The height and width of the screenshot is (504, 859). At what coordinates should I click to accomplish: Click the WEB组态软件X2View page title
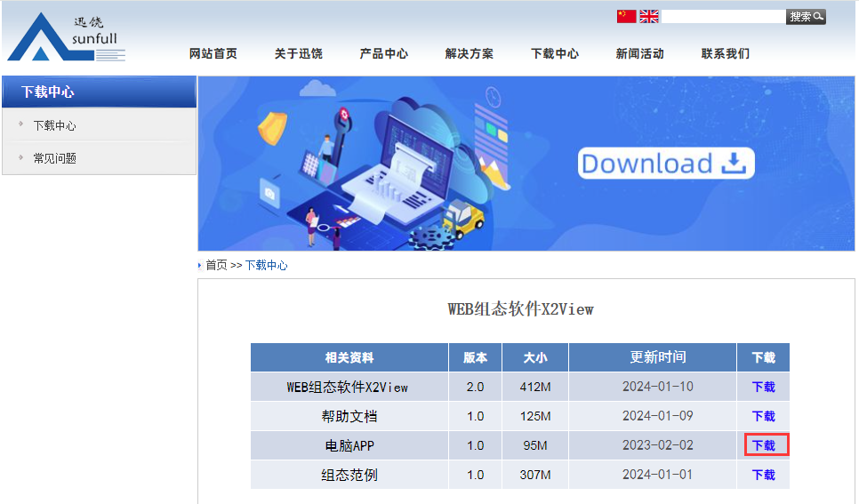pyautogui.click(x=520, y=309)
